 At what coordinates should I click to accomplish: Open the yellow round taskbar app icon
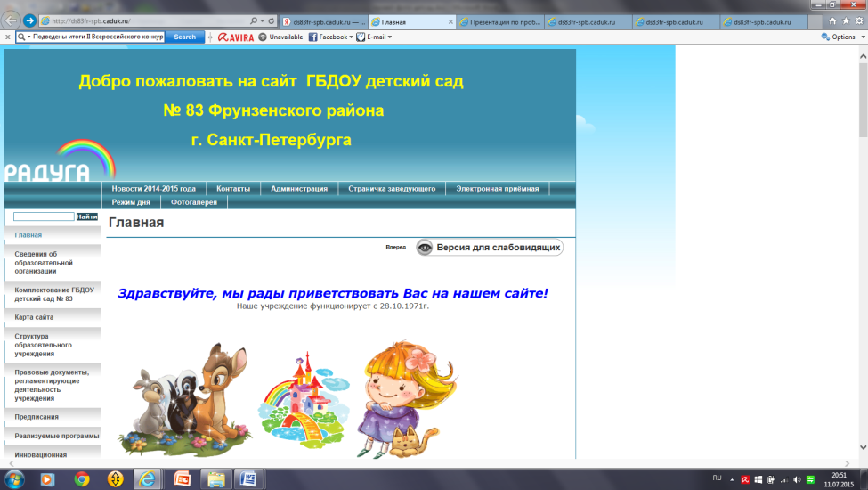pyautogui.click(x=115, y=479)
